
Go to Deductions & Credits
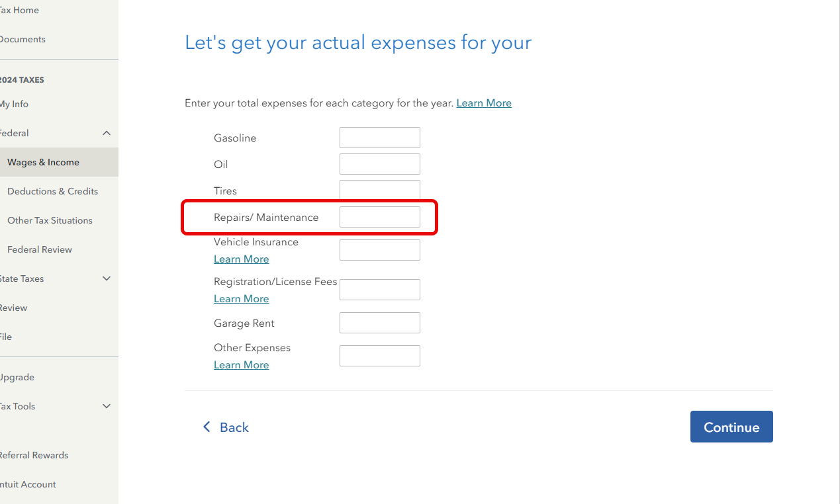(x=52, y=191)
